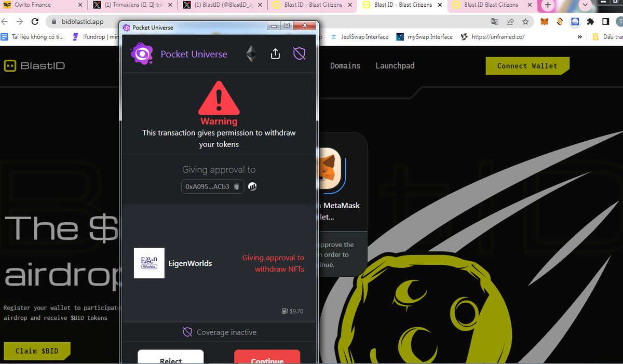Open the Extensions puzzle menu
This screenshot has height=364, width=623.
(x=590, y=22)
